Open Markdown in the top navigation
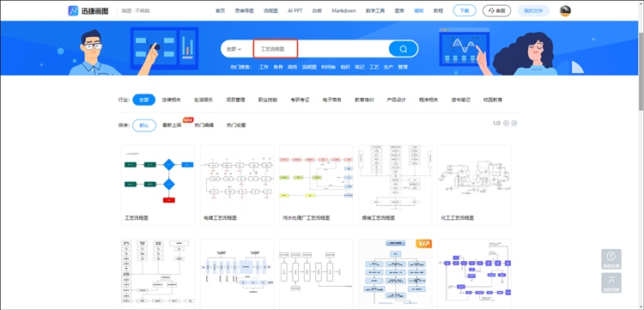The height and width of the screenshot is (310, 644). 343,10
